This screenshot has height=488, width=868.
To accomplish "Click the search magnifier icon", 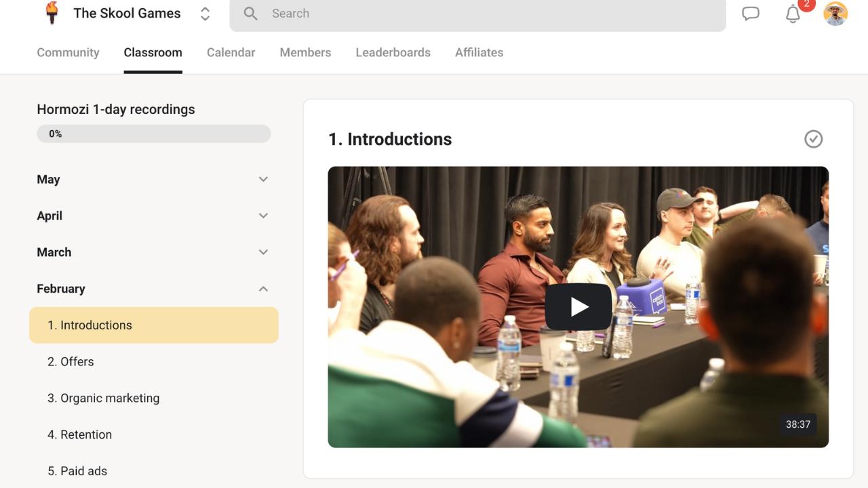I will [250, 14].
